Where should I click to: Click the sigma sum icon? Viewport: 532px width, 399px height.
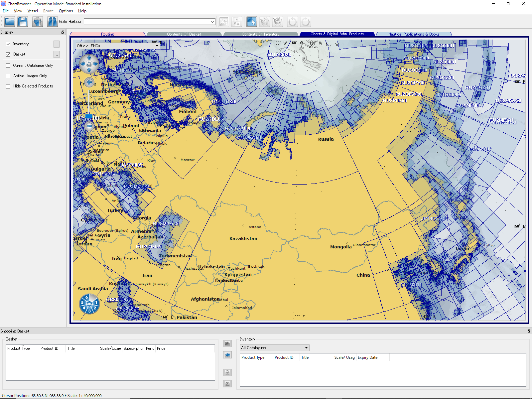(x=227, y=384)
